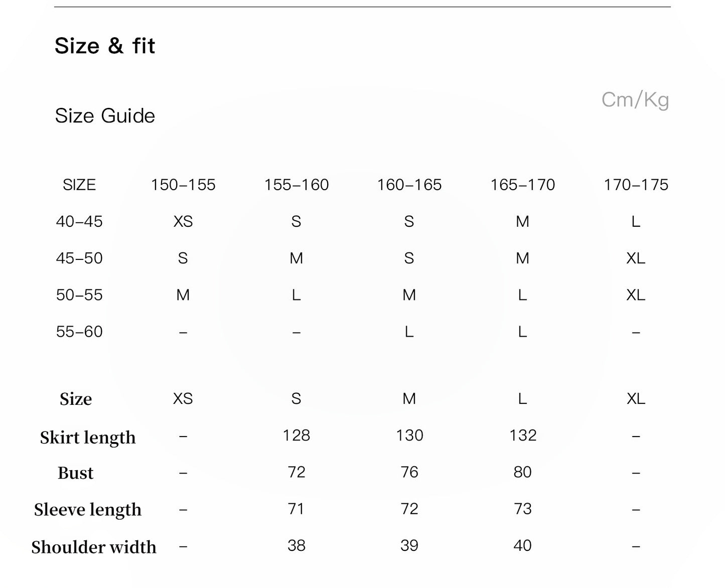Click the 'Sleeve length' row label

pyautogui.click(x=88, y=510)
